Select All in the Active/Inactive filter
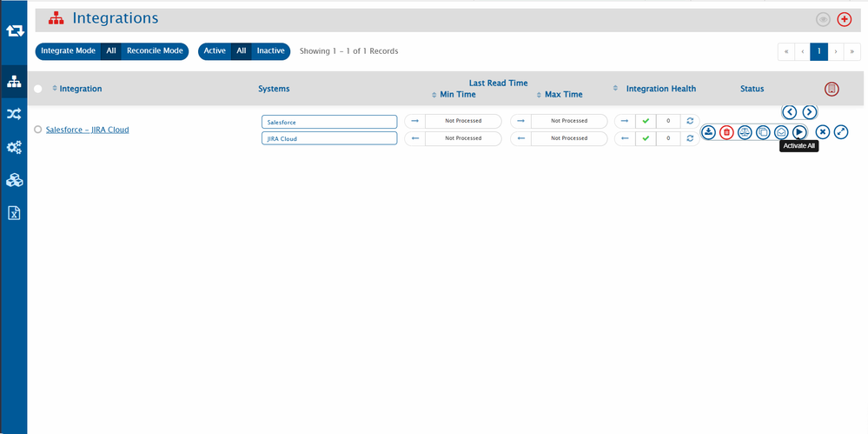This screenshot has width=868, height=434. 241,51
